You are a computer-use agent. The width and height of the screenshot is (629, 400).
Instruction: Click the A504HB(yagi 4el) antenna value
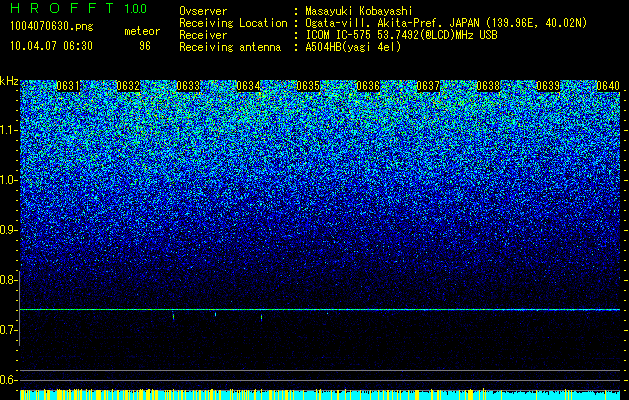(353, 47)
